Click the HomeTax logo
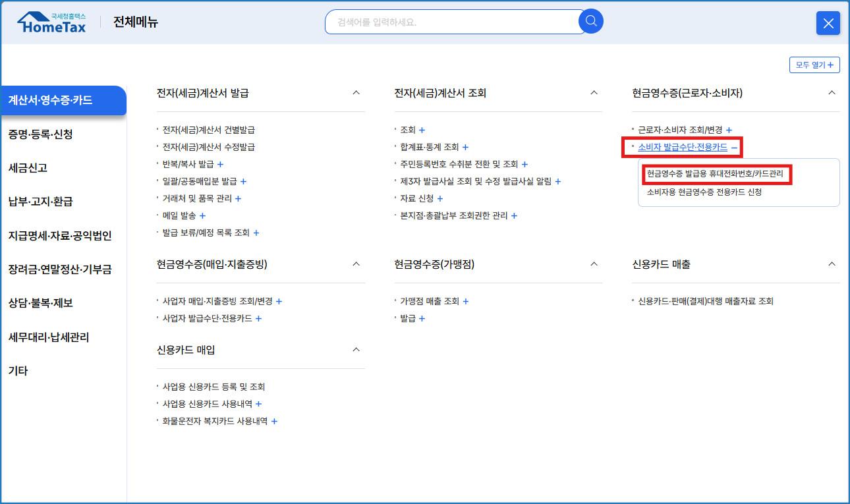Image resolution: width=850 pixels, height=504 pixels. pos(51,22)
